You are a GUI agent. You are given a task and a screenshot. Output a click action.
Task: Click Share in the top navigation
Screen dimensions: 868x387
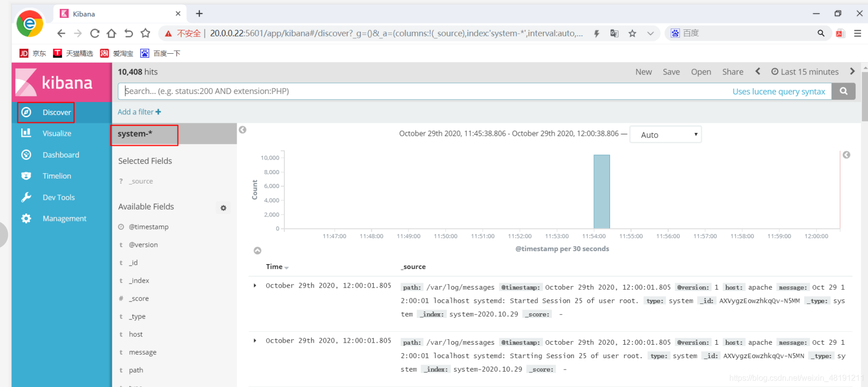click(x=733, y=72)
